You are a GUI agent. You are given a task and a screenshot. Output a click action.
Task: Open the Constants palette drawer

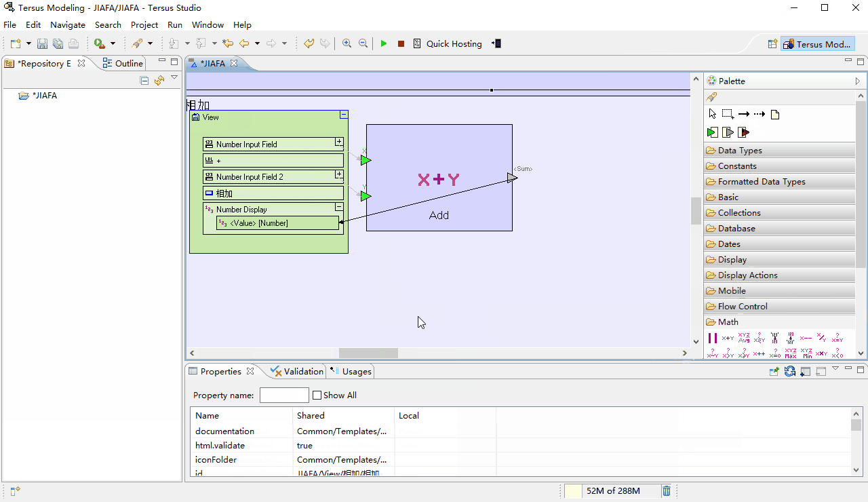tap(779, 166)
